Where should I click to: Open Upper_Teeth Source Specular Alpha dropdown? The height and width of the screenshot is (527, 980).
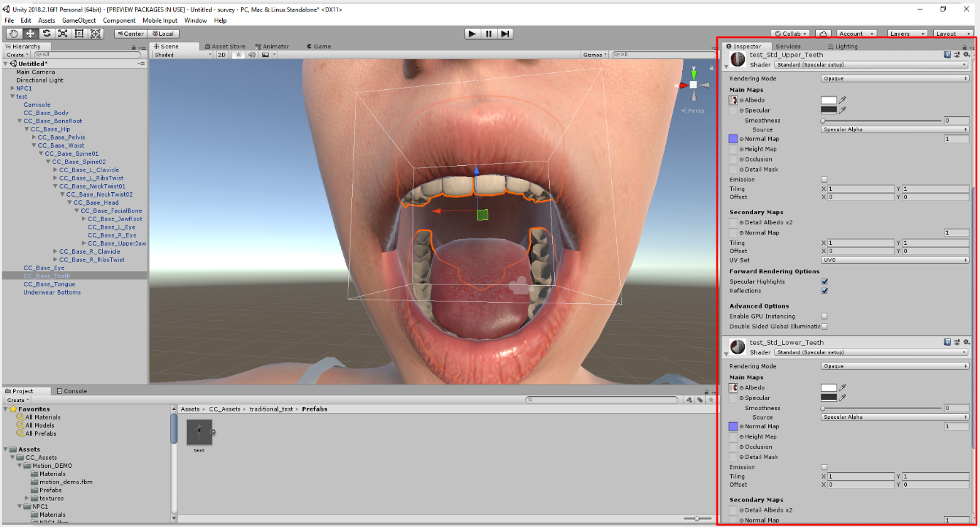[895, 129]
